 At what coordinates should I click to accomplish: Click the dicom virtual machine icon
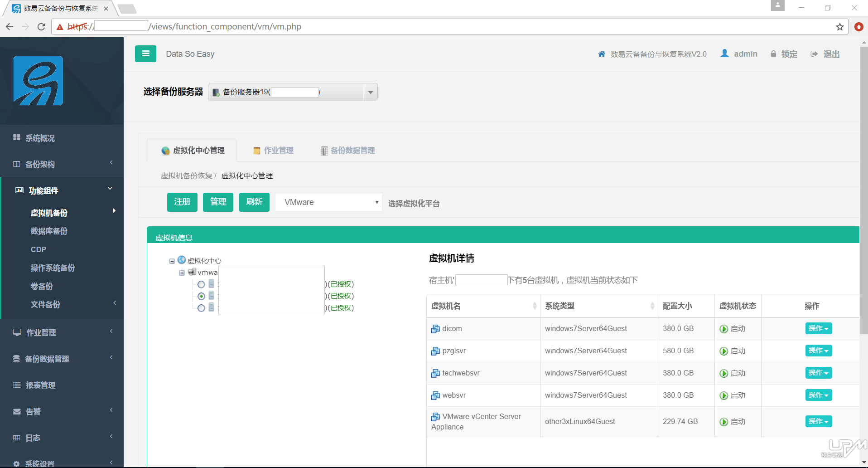(x=435, y=329)
